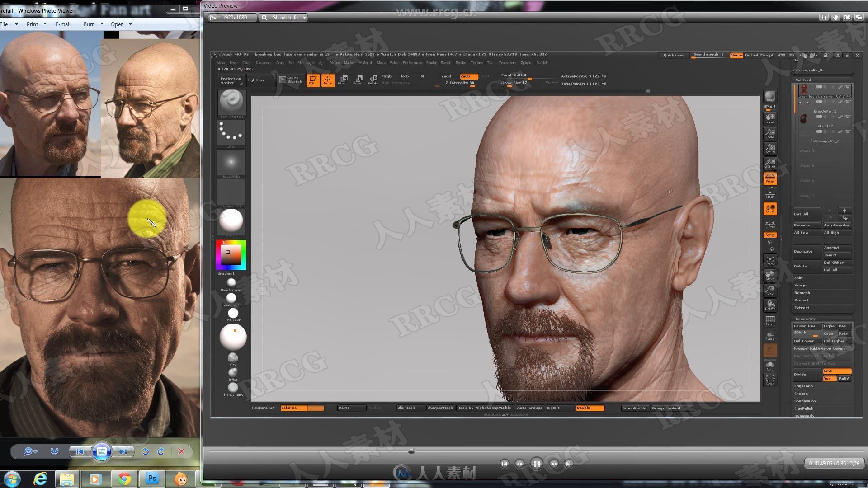
Task: Select the Move transform tool in top toolbar
Action: pos(343,80)
